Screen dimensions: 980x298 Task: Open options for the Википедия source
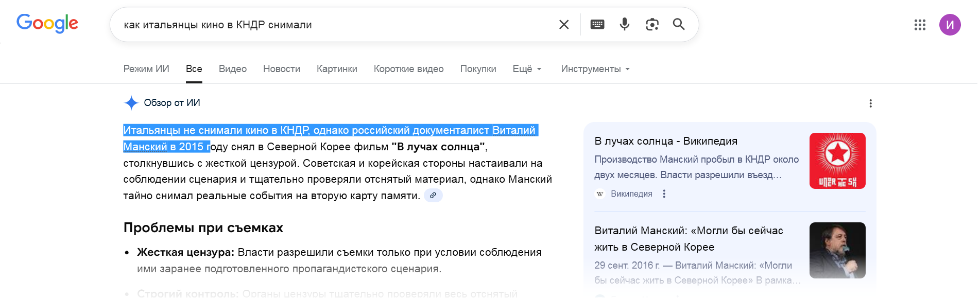[664, 194]
